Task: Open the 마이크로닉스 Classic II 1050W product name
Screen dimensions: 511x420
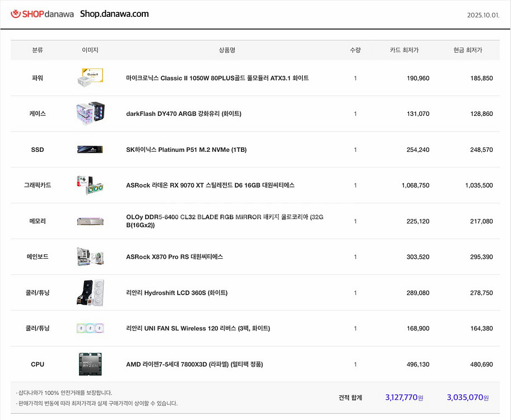Action: tap(217, 78)
